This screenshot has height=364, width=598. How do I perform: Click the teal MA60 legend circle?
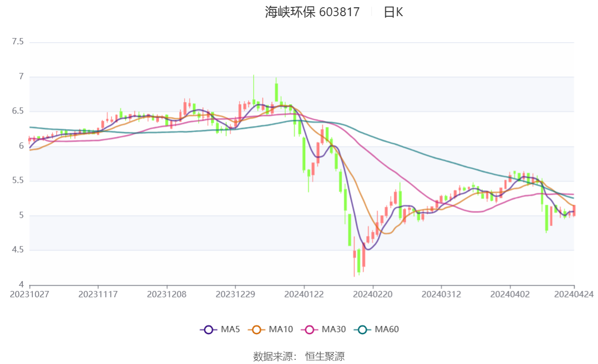[363, 330]
